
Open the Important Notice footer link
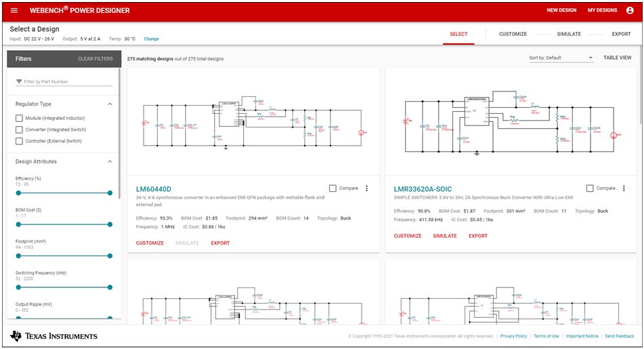coord(582,336)
